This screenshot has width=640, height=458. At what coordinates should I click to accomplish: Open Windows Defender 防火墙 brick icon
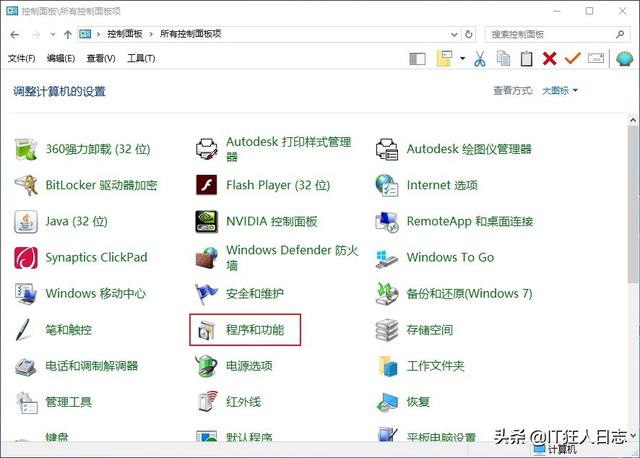coord(207,258)
